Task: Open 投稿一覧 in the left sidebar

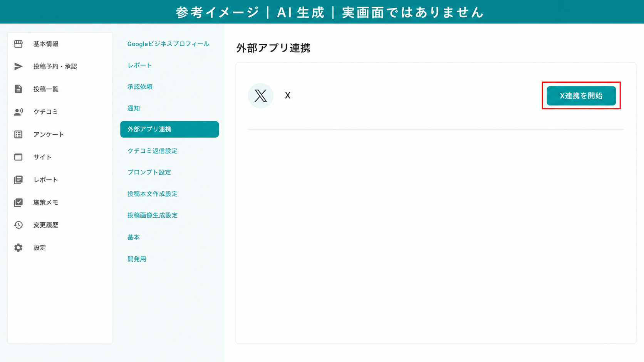Action: pos(46,89)
